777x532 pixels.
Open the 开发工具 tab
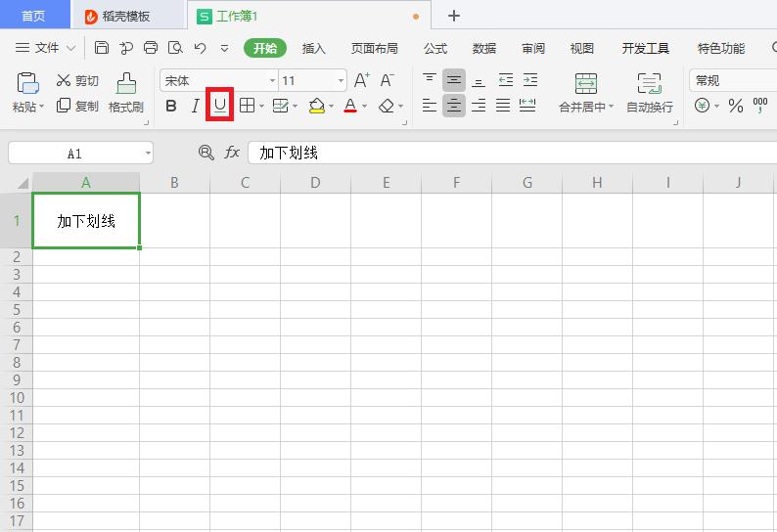(645, 48)
